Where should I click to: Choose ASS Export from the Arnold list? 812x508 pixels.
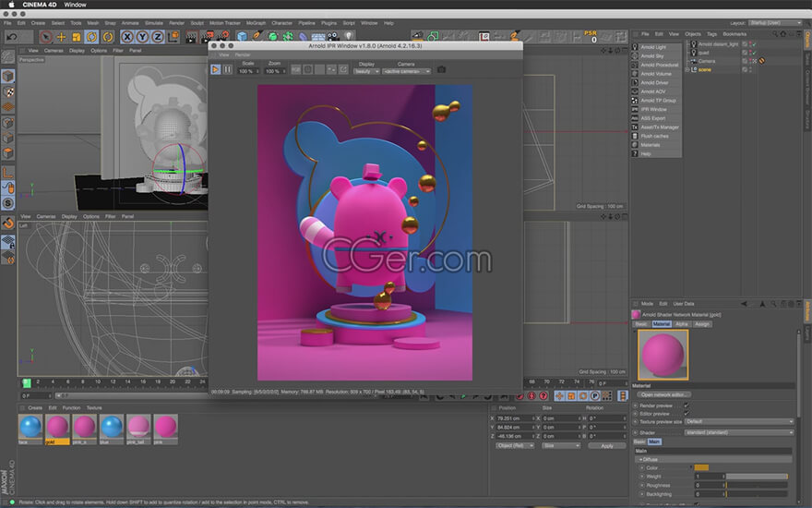(x=655, y=118)
